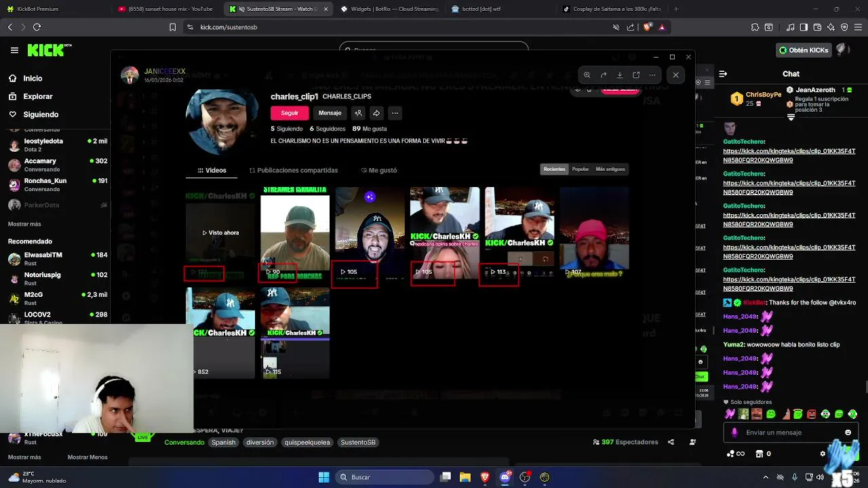Open ElwasabiTM recommended channel
The width and height of the screenshot is (868, 488).
(x=58, y=259)
